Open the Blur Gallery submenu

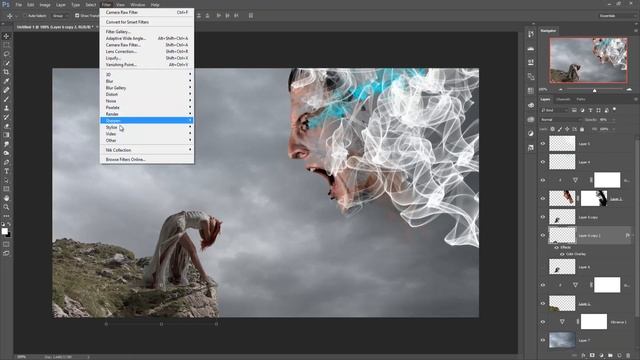147,88
